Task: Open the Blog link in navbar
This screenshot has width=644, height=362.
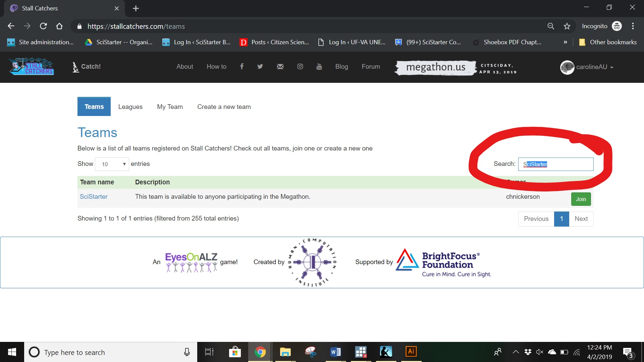Action: (x=341, y=67)
